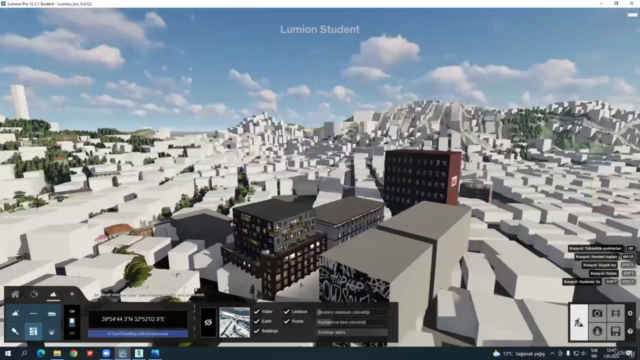Launch Microsoft Edge from taskbar
This screenshot has height=360, width=640.
(41, 353)
